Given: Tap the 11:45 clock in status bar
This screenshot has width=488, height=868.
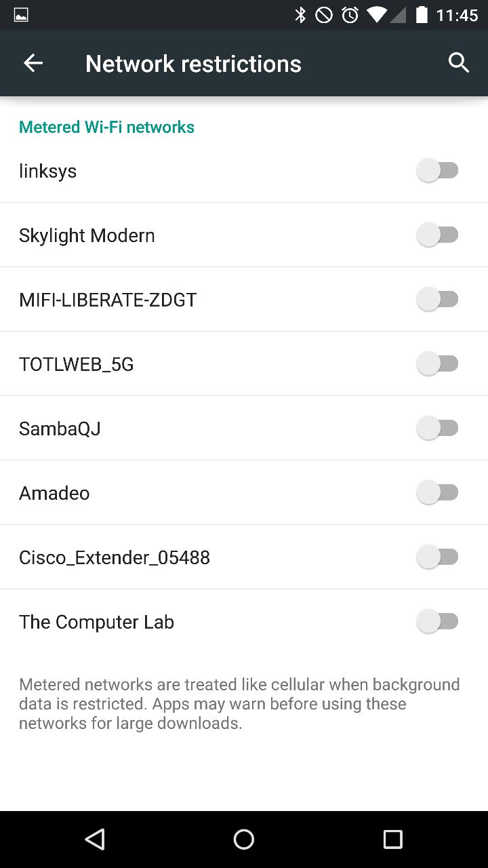Looking at the screenshot, I should (x=457, y=15).
